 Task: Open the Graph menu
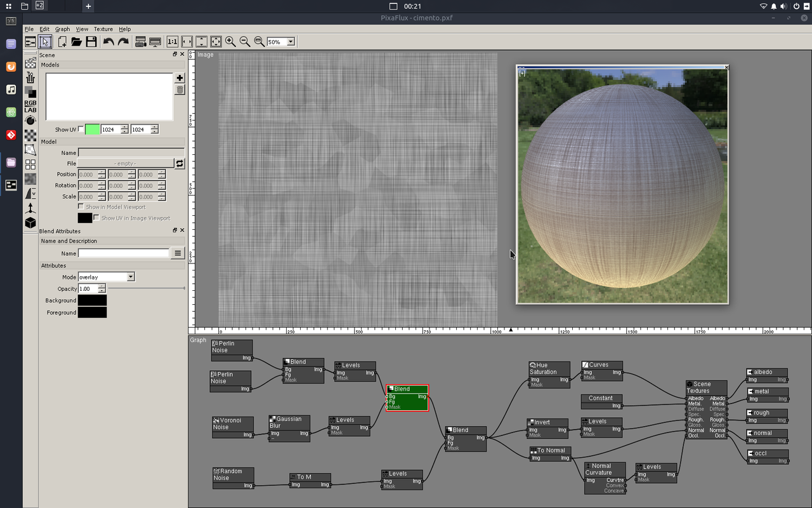62,29
